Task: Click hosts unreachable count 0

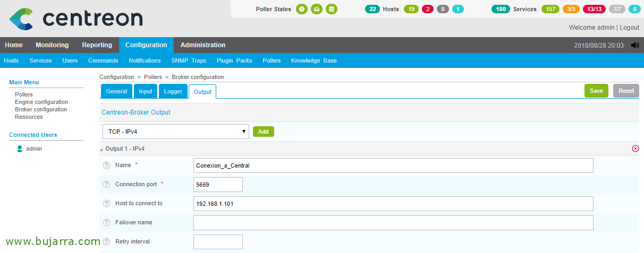Action: point(443,9)
